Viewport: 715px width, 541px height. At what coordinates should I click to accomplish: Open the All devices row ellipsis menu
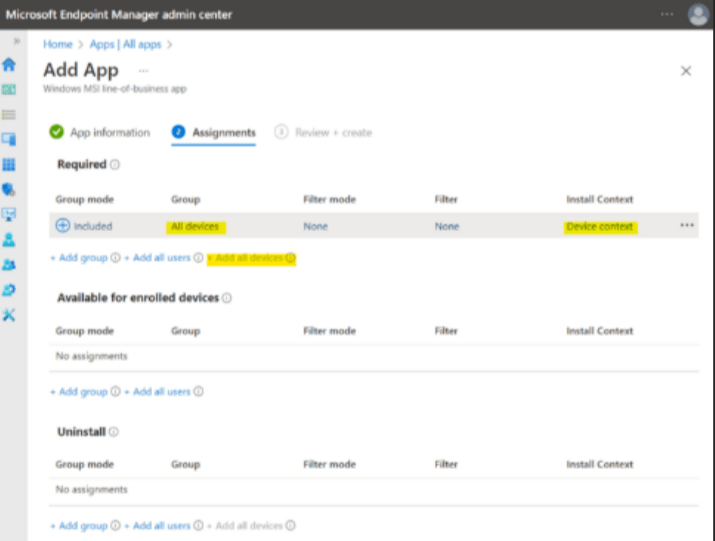[x=687, y=226]
